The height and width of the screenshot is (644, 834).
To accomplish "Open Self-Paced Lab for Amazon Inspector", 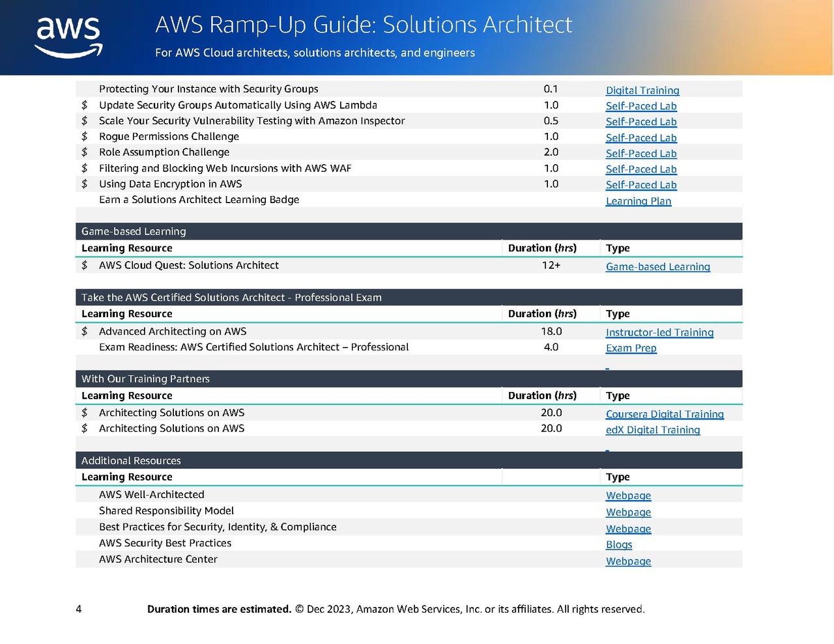I will coord(641,122).
